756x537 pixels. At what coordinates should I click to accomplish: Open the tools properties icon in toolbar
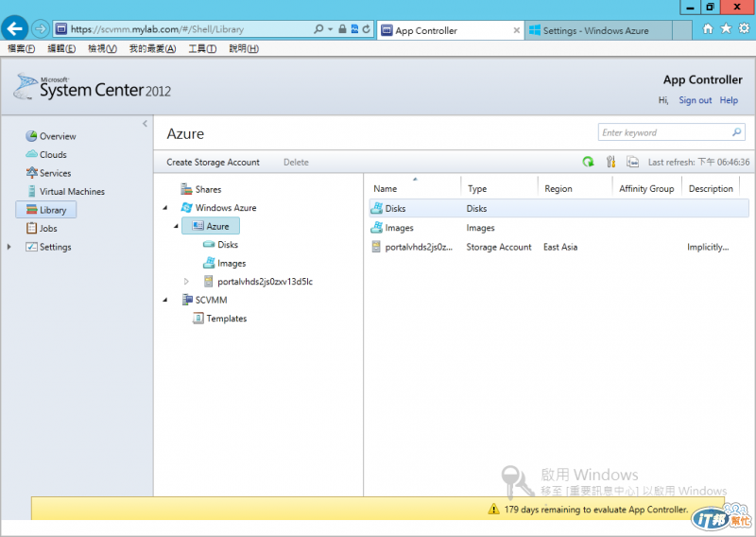pos(610,162)
